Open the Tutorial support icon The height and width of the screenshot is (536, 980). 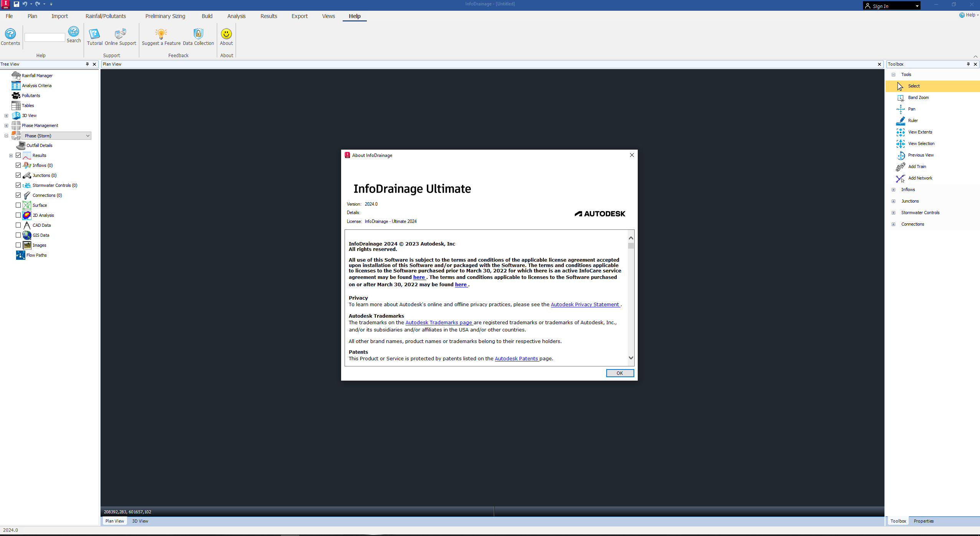click(x=94, y=37)
